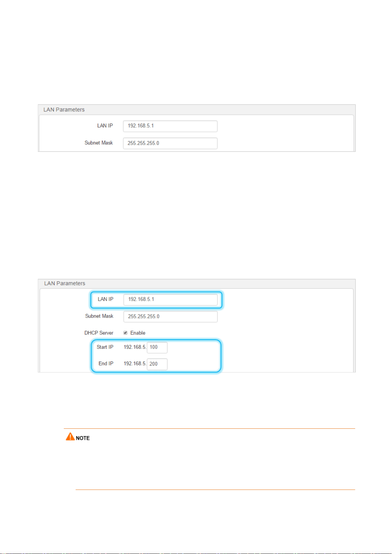Click the NOTE label text
This screenshot has width=392, height=554.
pos(83,438)
